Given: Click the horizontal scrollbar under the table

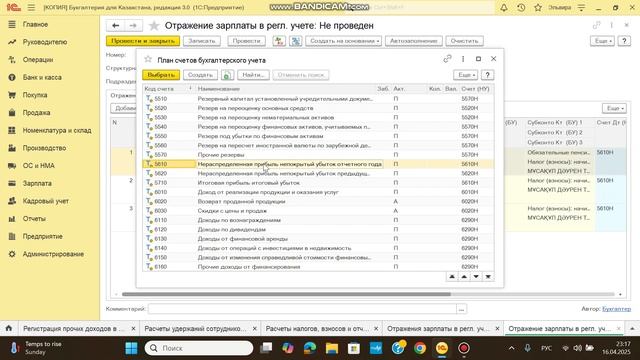Looking at the screenshot, I should coord(286,294).
